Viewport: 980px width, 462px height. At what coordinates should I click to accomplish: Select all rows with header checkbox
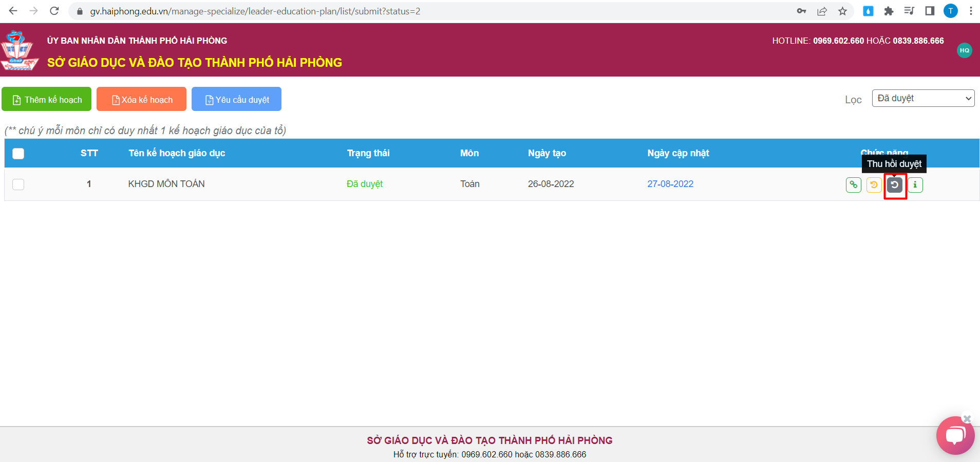[x=18, y=153]
